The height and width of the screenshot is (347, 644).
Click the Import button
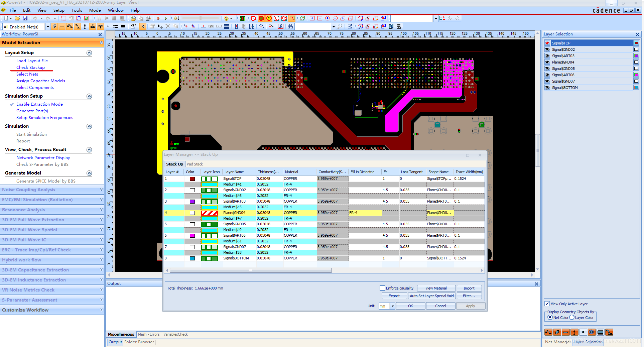469,288
